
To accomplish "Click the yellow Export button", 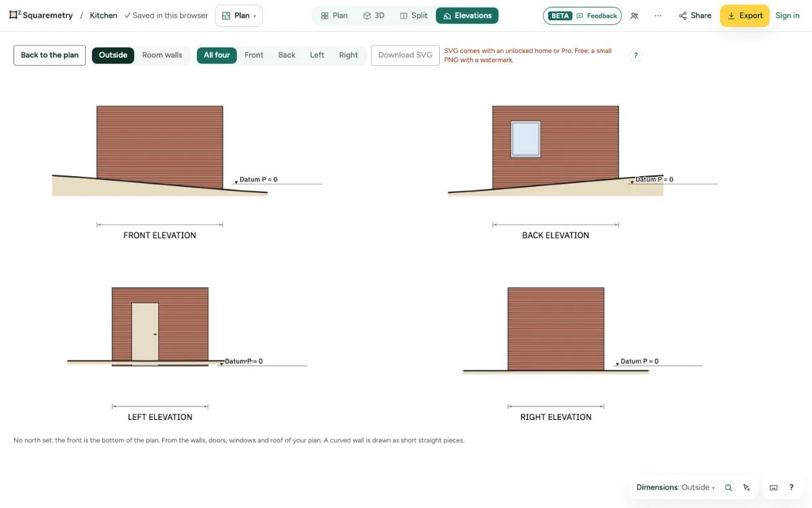I will (744, 16).
